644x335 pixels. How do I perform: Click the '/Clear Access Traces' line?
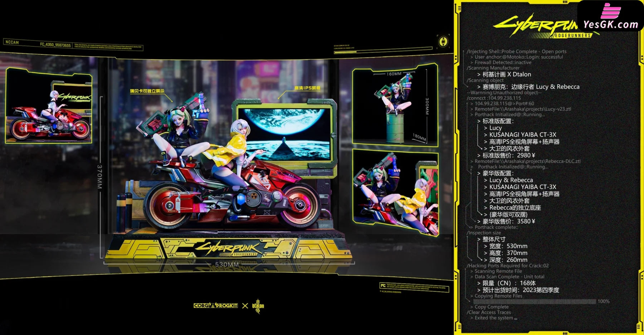489,312
